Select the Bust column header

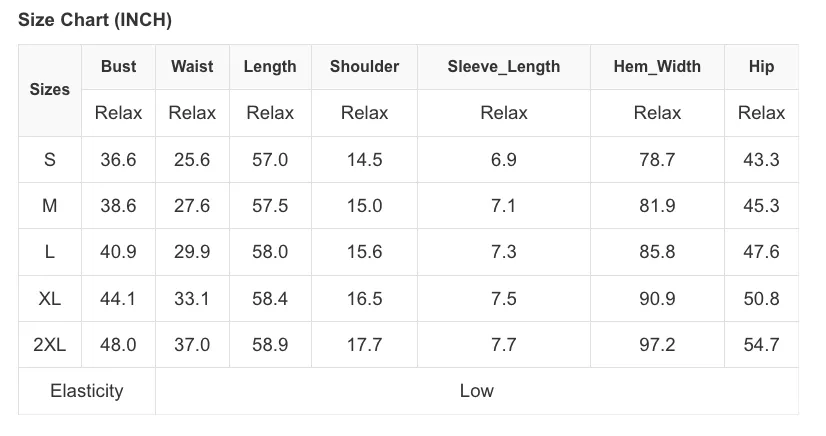coord(119,67)
